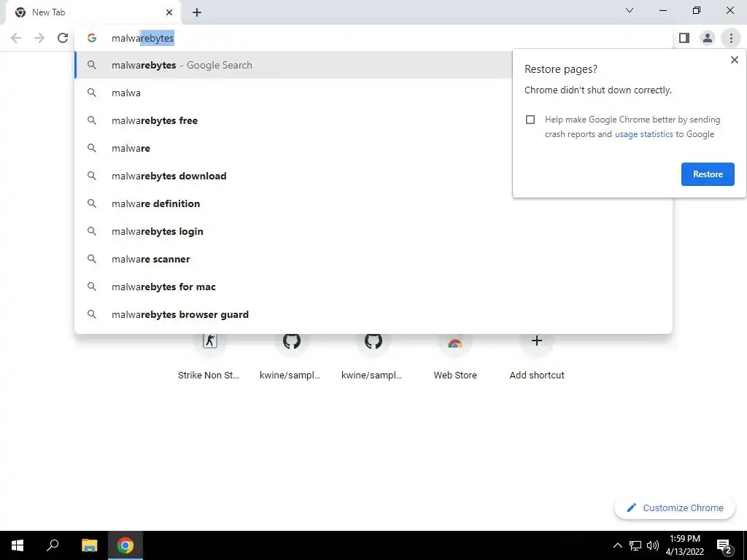Open the Chrome side panel icon
This screenshot has height=560, width=747.
684,38
